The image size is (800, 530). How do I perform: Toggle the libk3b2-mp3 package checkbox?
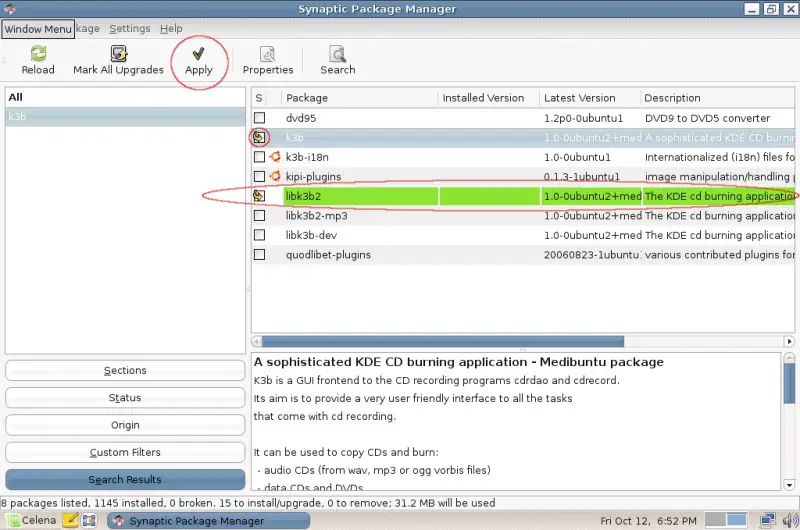click(x=260, y=215)
